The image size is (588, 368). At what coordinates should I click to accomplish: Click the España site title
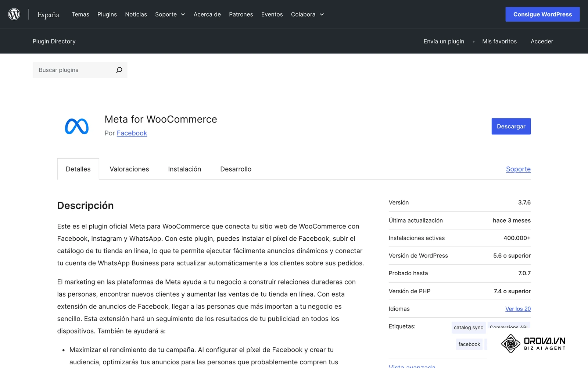(x=48, y=15)
